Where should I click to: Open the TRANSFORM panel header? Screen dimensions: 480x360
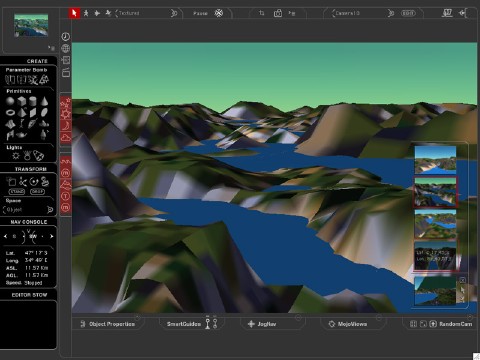[x=31, y=169]
